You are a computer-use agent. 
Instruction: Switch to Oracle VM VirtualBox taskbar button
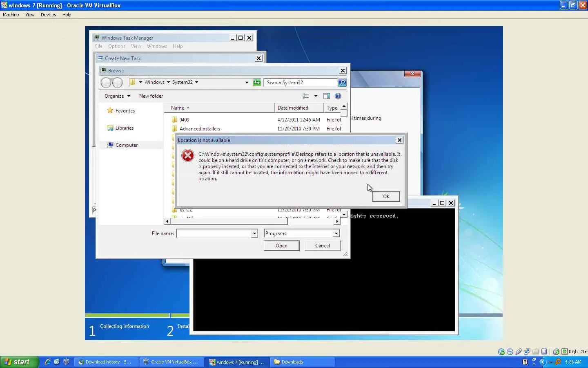tap(171, 362)
